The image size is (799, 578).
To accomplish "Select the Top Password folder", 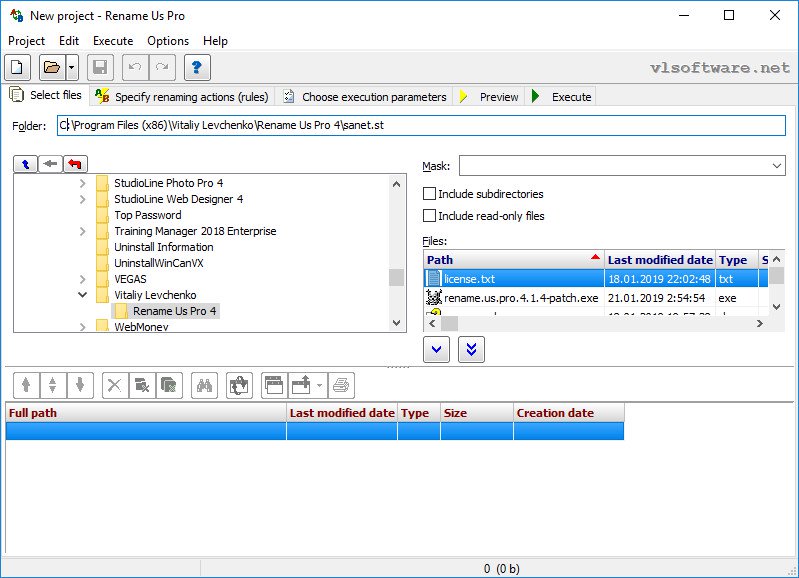I will 148,215.
